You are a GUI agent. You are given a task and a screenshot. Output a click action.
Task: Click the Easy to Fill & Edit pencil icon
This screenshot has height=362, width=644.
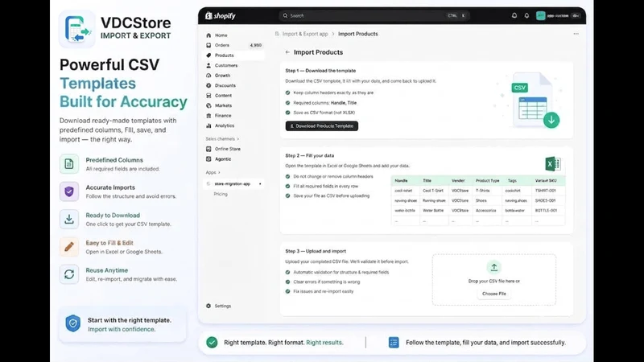click(x=69, y=247)
